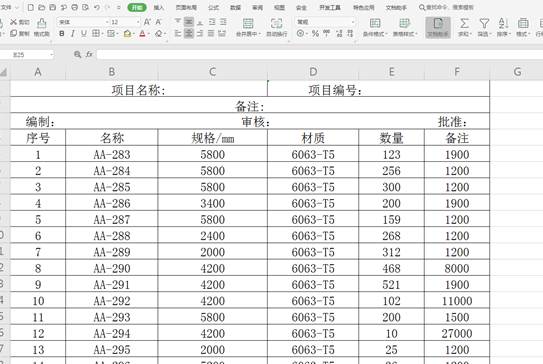Toggle Italic formatting
The image size is (543, 364).
click(x=73, y=34)
